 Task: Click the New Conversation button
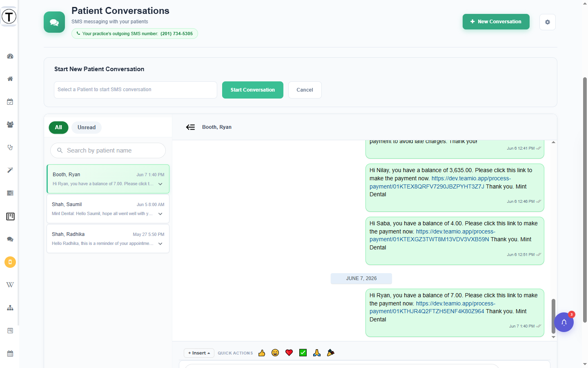pos(496,22)
